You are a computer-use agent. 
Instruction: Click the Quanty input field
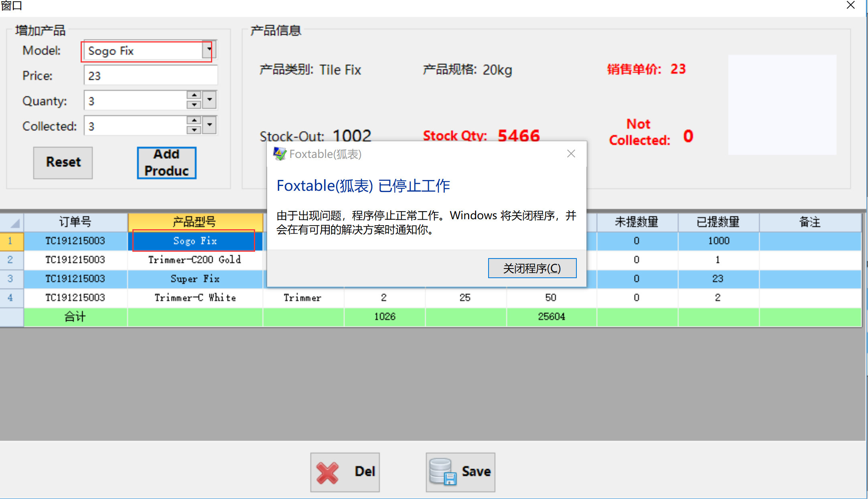pyautogui.click(x=135, y=101)
